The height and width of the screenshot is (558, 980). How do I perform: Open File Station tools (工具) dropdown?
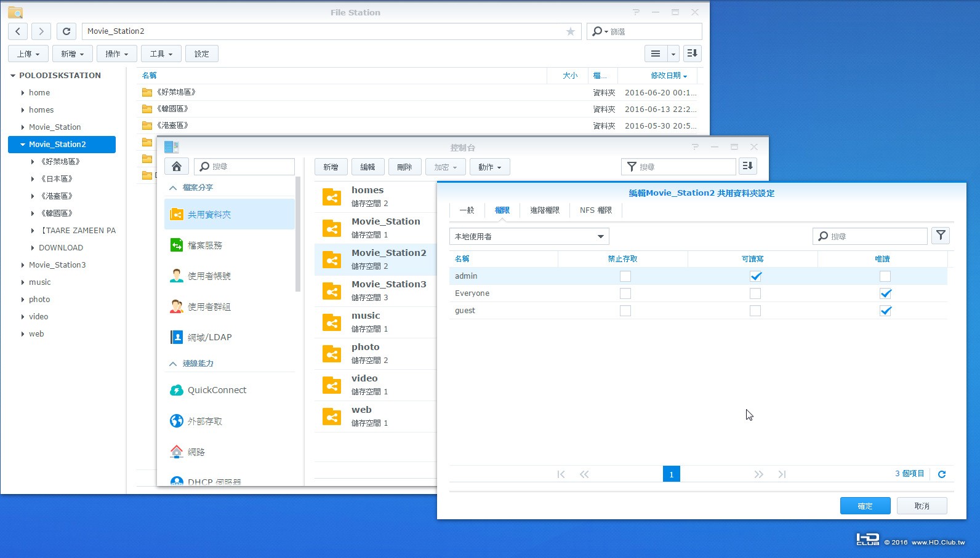click(x=161, y=54)
